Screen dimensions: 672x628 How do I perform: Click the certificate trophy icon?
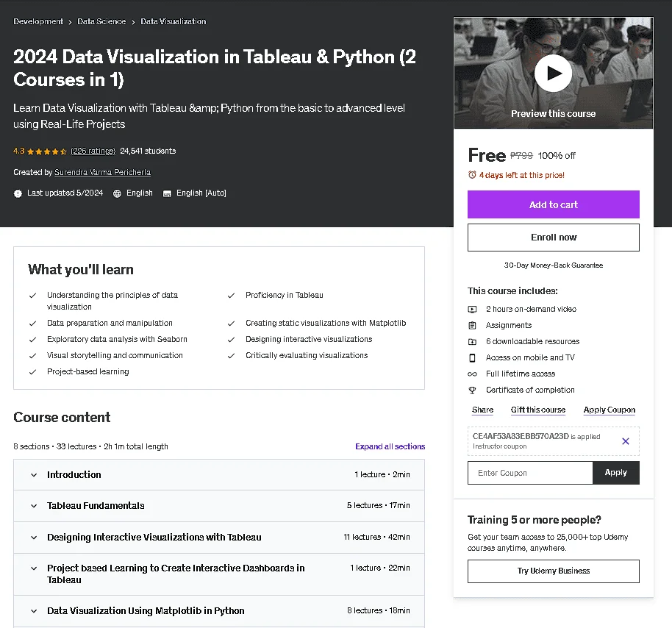point(472,390)
